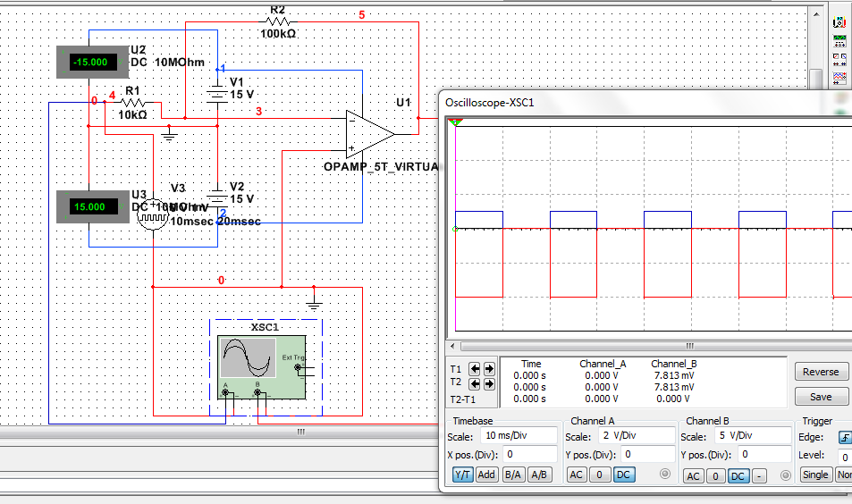This screenshot has width=852, height=504.
Task: Set Channel A coupling to AC
Action: click(x=576, y=475)
